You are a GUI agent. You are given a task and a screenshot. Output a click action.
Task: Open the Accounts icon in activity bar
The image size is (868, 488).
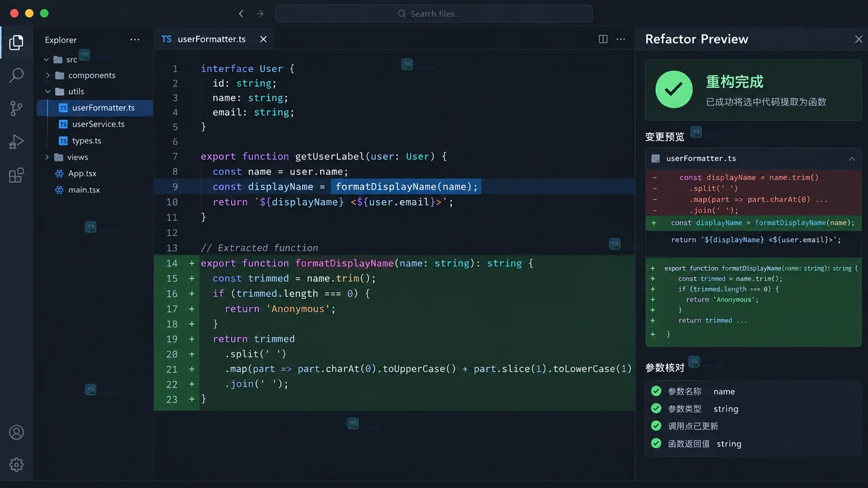[x=16, y=432]
